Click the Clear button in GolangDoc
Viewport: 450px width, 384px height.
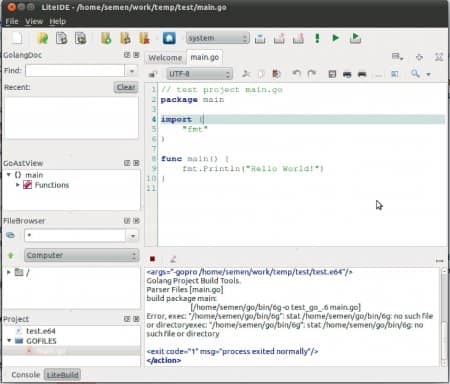click(x=126, y=87)
